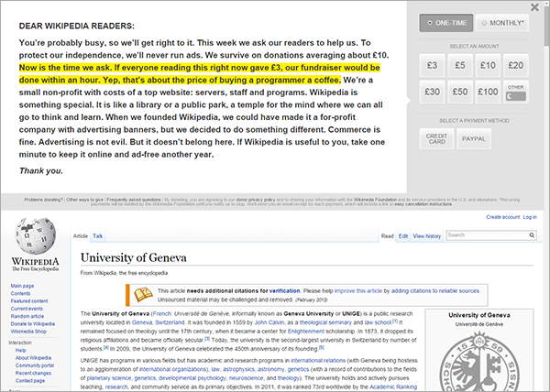550x392 pixels.
Task: Open Other ways to give link
Action: pos(85,200)
